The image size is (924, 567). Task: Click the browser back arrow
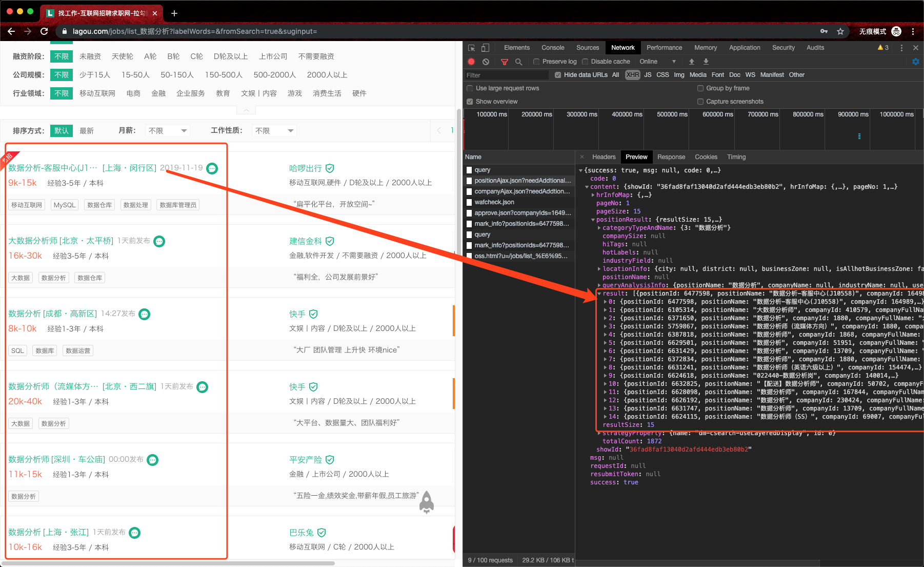click(x=11, y=31)
